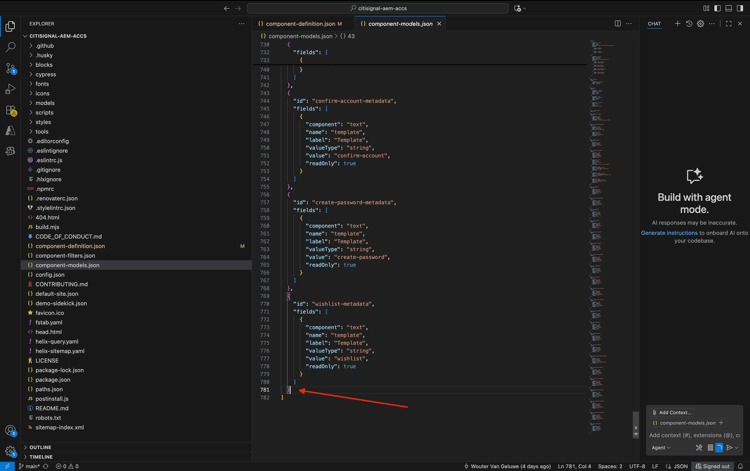Open the Search view in activity bar

pyautogui.click(x=11, y=47)
